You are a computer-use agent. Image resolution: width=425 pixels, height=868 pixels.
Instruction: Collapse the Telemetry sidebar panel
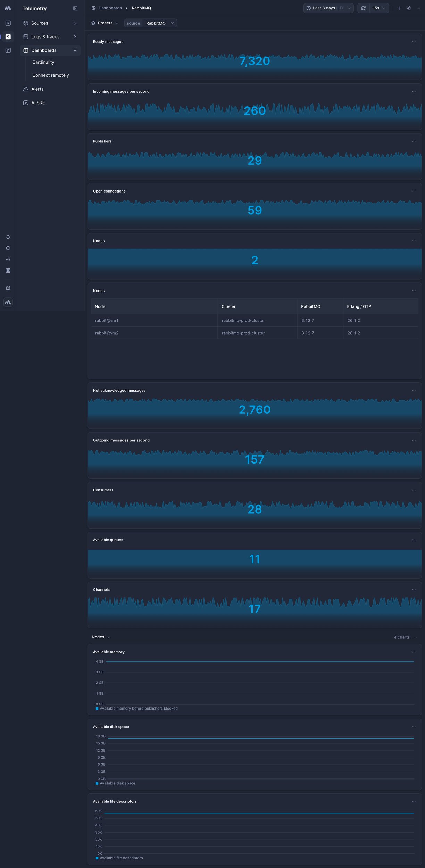tap(75, 8)
